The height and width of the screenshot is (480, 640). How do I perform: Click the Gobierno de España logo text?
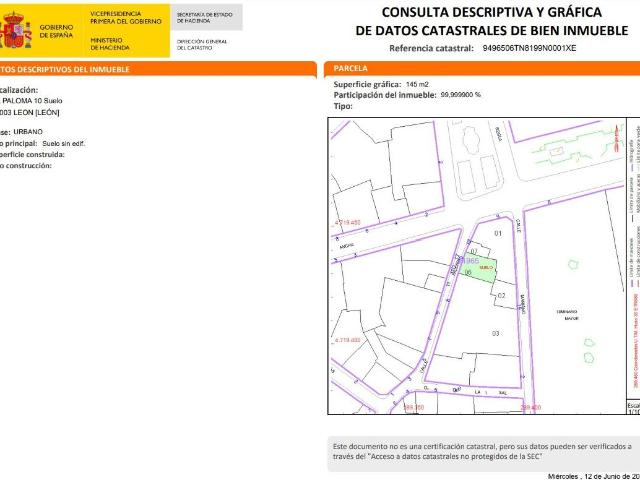pos(57,30)
